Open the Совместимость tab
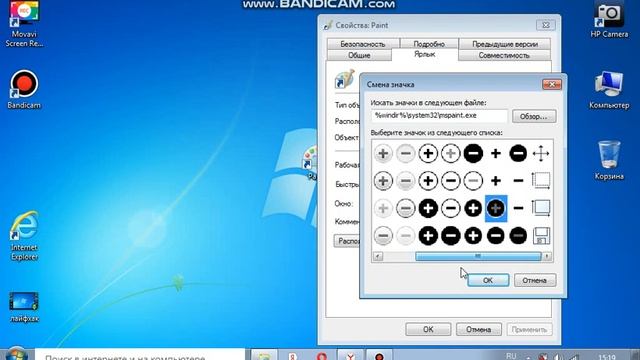Viewport: 640px width, 360px height. point(504,55)
